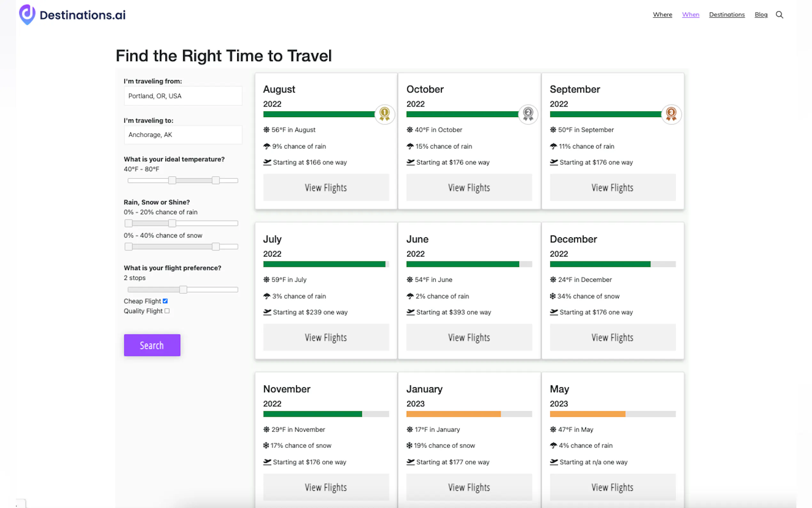Uncheck the Cheap Flight checkbox
The image size is (812, 508).
coord(165,301)
